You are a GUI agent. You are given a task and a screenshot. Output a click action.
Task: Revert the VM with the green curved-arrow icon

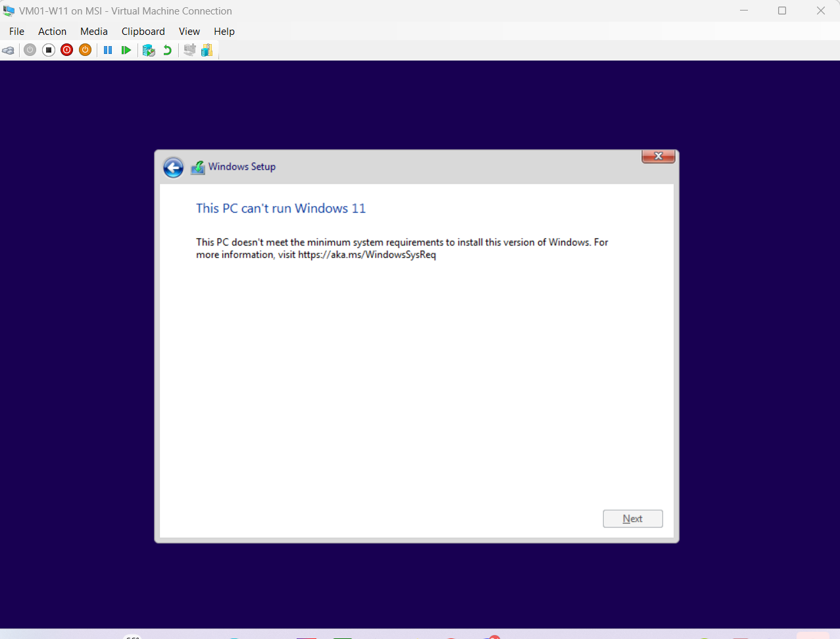click(x=168, y=50)
